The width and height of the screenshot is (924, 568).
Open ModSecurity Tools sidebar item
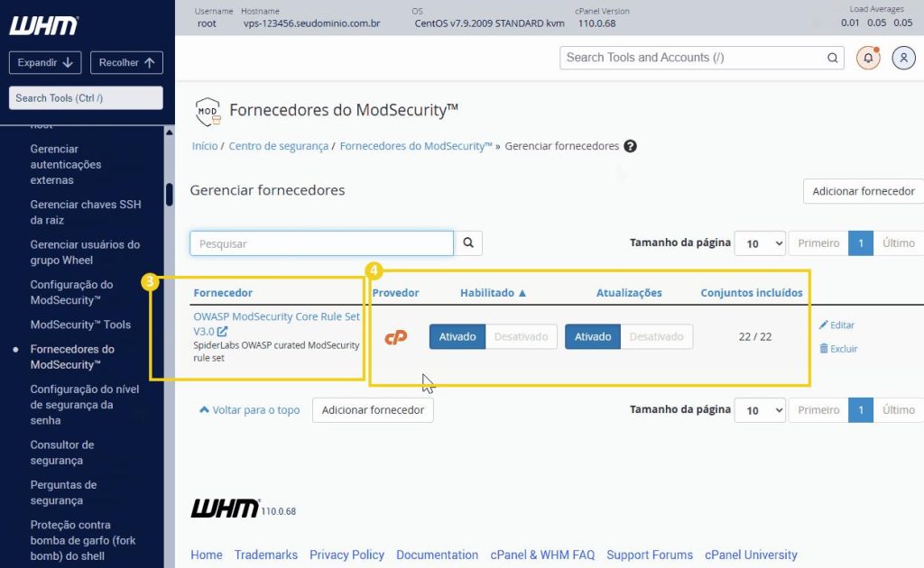80,325
